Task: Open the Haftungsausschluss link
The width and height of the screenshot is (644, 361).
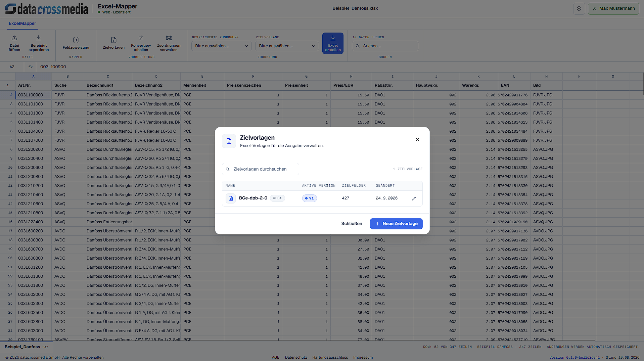Action: 330,357
